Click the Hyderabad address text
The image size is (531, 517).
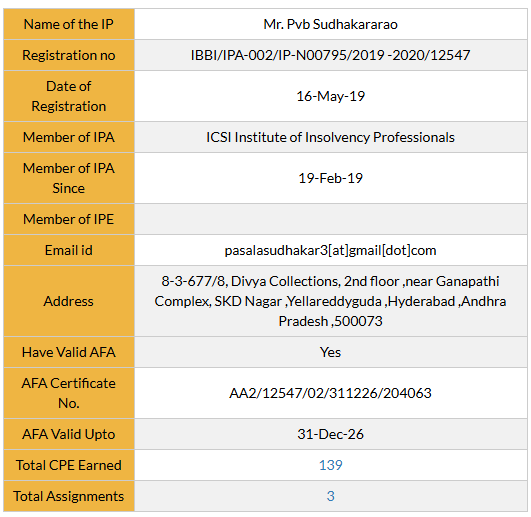[x=330, y=301]
